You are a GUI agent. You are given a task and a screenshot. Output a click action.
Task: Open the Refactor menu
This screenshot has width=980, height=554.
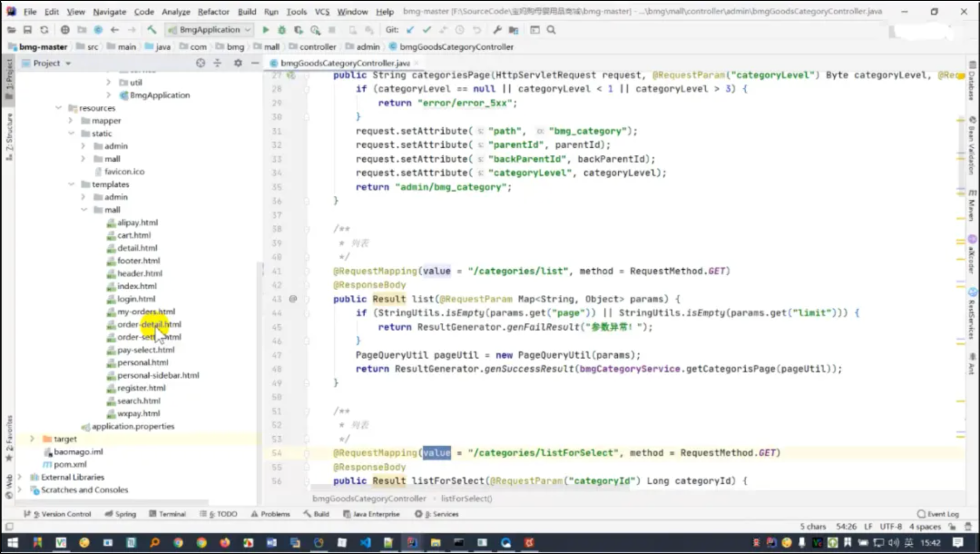213,12
